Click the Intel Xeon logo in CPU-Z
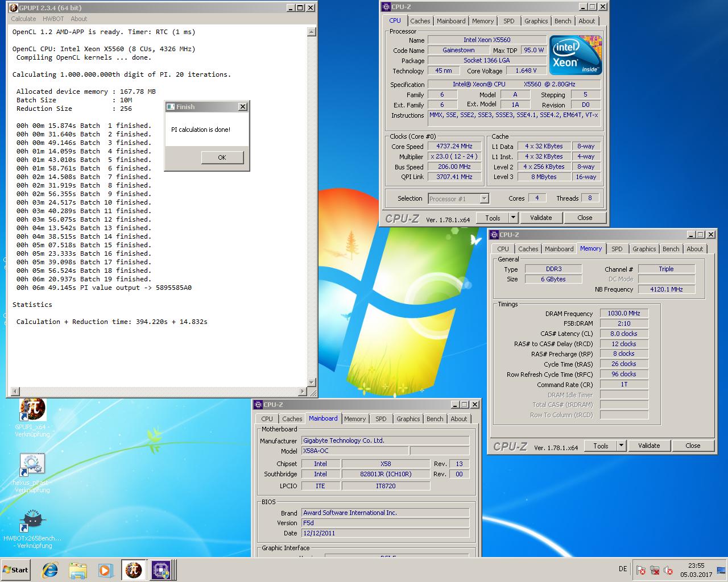 point(576,55)
